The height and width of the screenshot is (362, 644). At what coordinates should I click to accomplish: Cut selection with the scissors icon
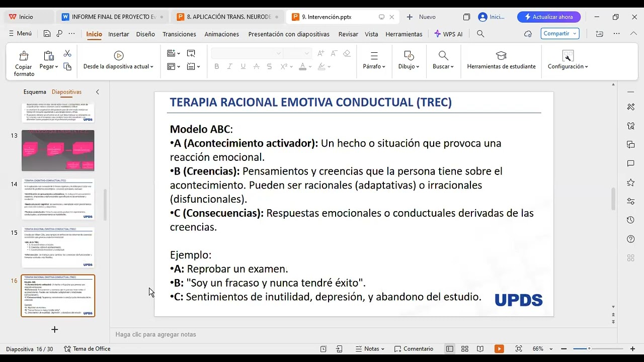pos(67,53)
